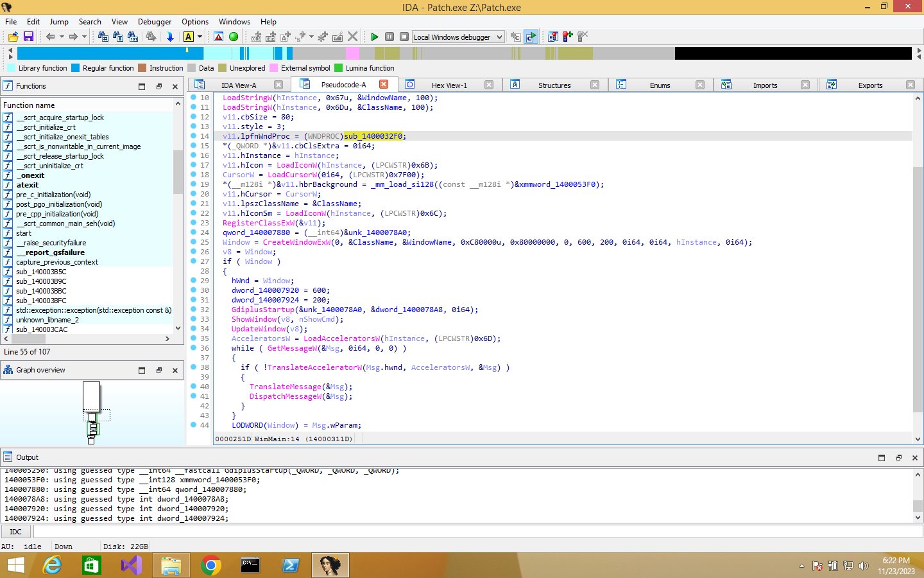Close the IDA View-A tab
The height and width of the screenshot is (578, 924).
coord(278,85)
